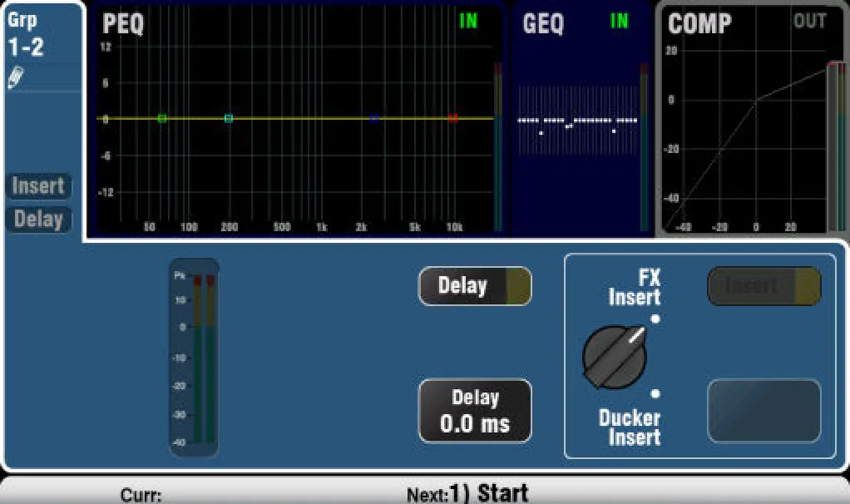Switch the Delay on/off button
This screenshot has width=850, height=504.
click(475, 285)
